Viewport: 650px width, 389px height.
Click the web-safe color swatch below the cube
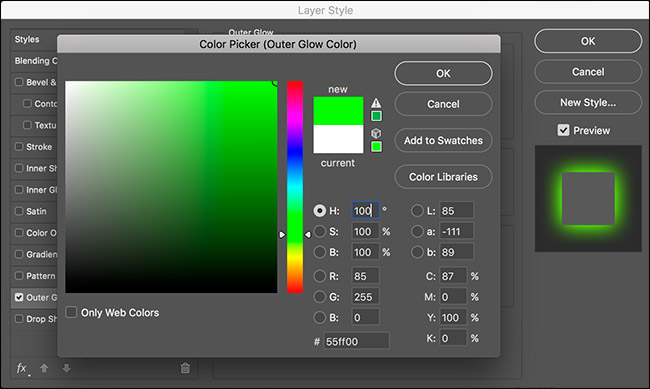click(x=376, y=146)
